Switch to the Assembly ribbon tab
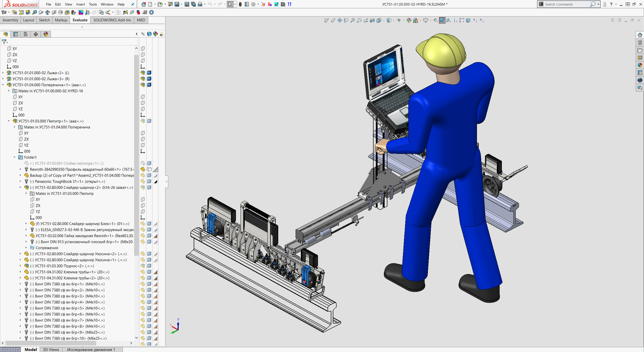 click(10, 20)
